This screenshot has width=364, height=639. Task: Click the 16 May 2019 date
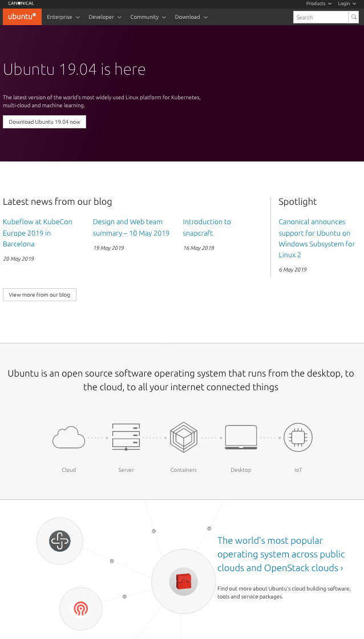(199, 248)
